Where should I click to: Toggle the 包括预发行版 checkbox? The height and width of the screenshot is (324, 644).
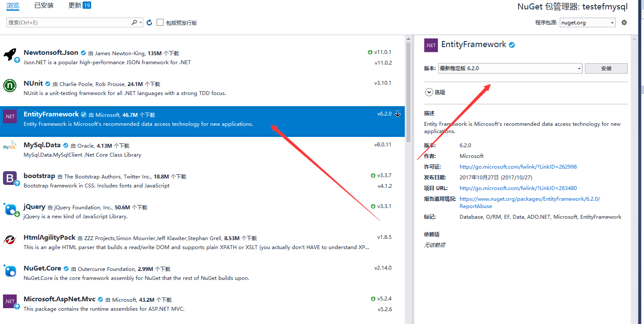tap(160, 22)
